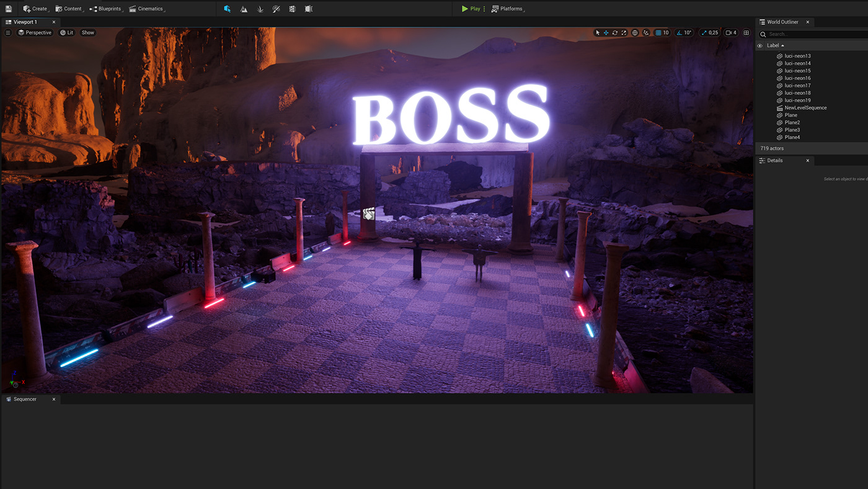
Task: Click the glowing BOSS sign in viewport
Action: click(451, 114)
